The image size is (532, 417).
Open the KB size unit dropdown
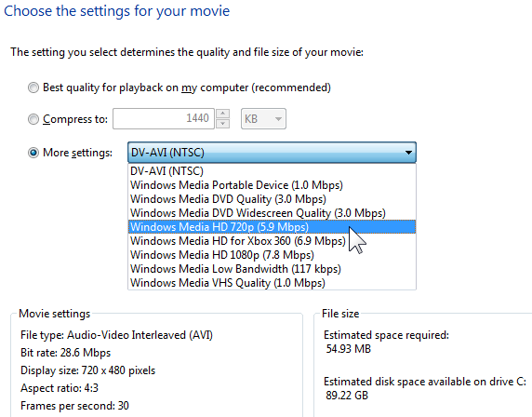(263, 119)
